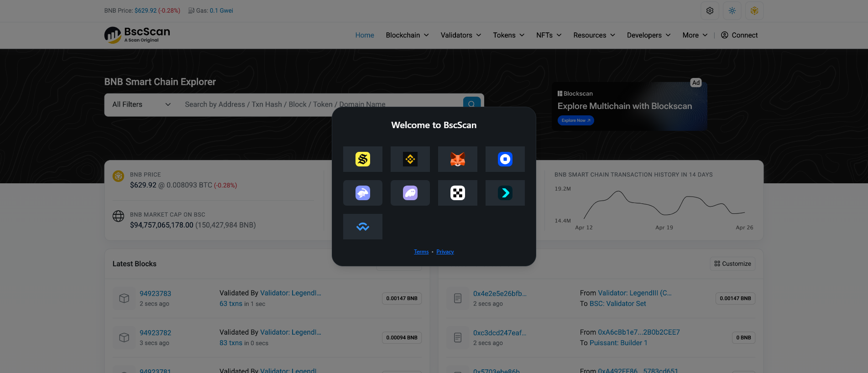Image resolution: width=868 pixels, height=373 pixels.
Task: Open transaction 0x4e2e5e26bfb...
Action: coord(500,294)
